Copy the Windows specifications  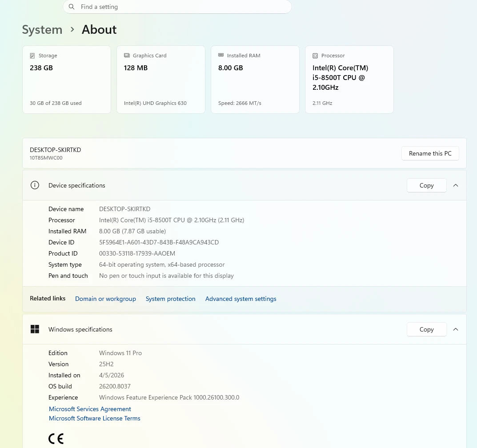click(426, 329)
